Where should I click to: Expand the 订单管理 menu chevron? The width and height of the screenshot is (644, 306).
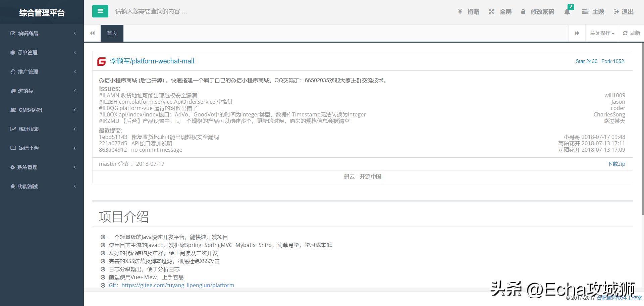click(74, 52)
